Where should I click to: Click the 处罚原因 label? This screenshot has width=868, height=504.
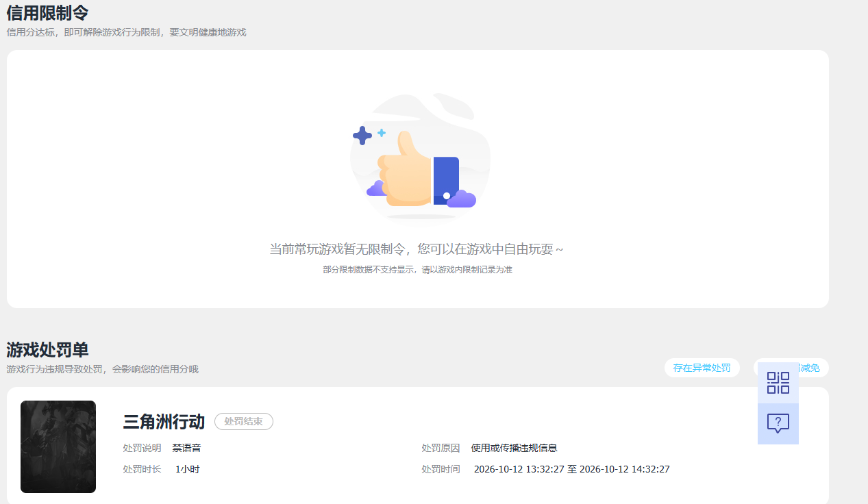pyautogui.click(x=441, y=448)
